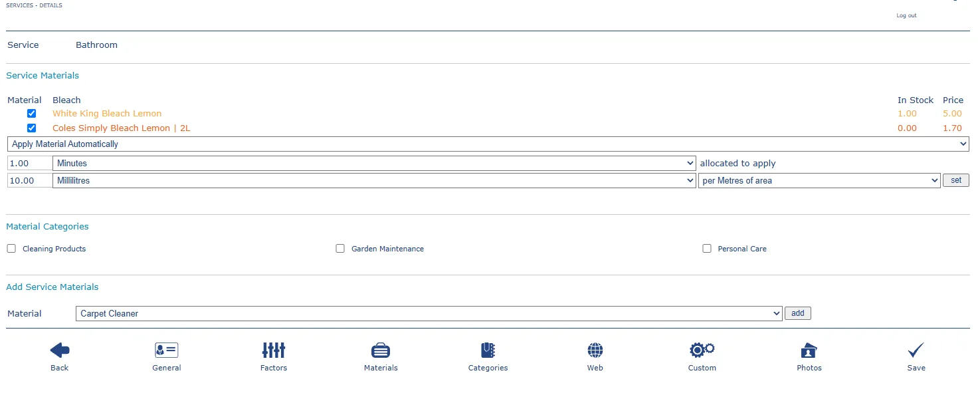The image size is (980, 411).
Task: Tick the Personal Care category checkbox
Action: tap(707, 249)
